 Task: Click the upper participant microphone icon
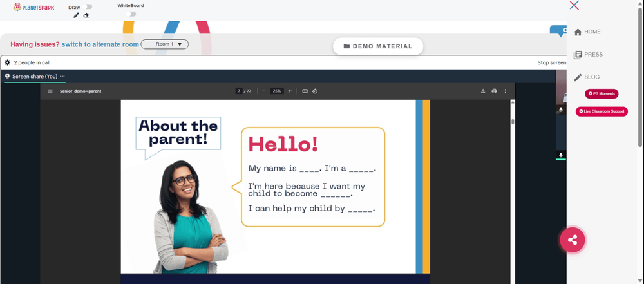pyautogui.click(x=561, y=109)
